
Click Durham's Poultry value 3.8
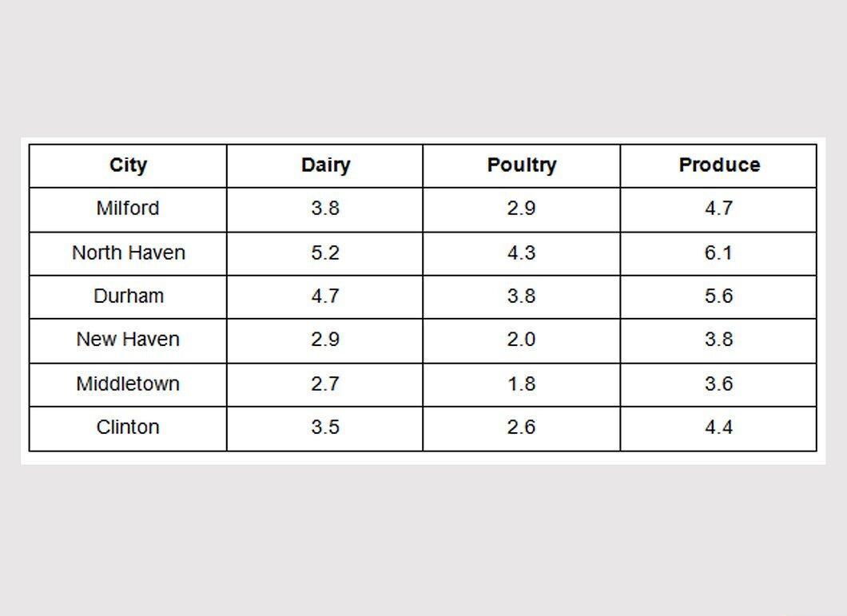(521, 296)
